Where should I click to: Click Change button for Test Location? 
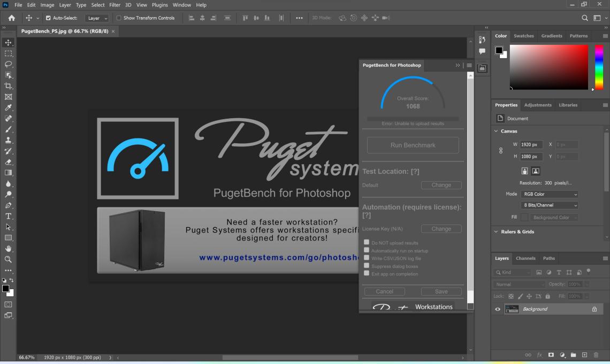pos(441,185)
